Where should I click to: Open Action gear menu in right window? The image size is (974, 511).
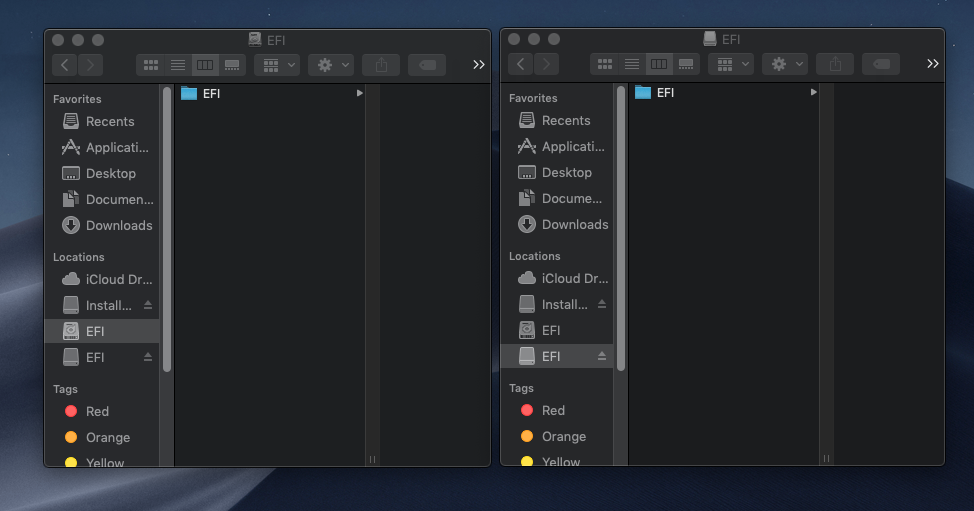tap(785, 63)
